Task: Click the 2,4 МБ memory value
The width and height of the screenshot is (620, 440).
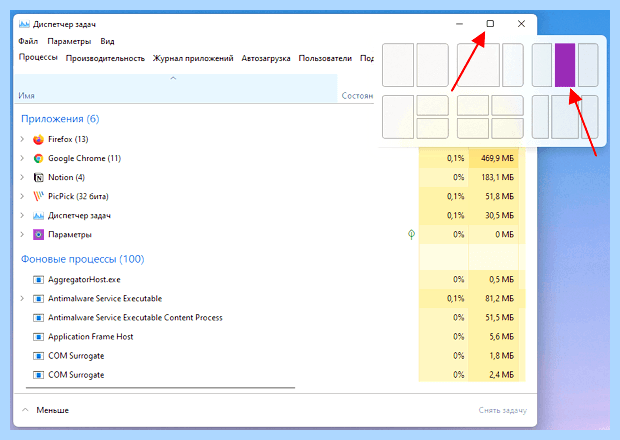Action: click(x=501, y=375)
